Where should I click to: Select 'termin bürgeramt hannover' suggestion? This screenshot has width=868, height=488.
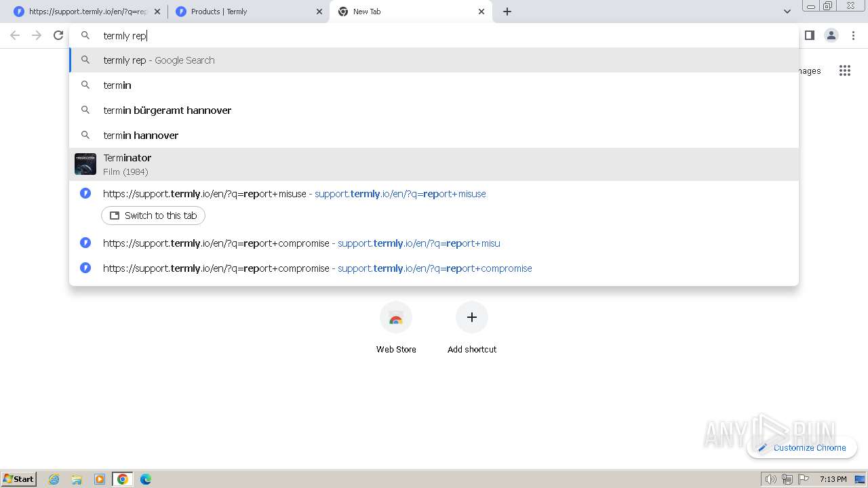[x=434, y=110]
